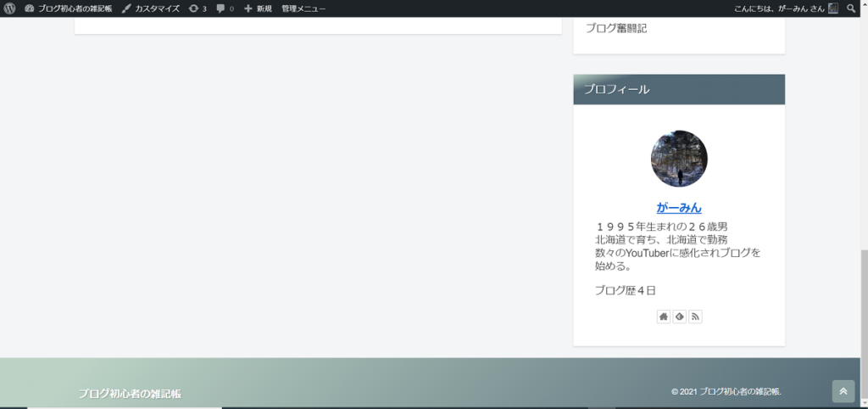Open the WordPress logo menu

9,8
